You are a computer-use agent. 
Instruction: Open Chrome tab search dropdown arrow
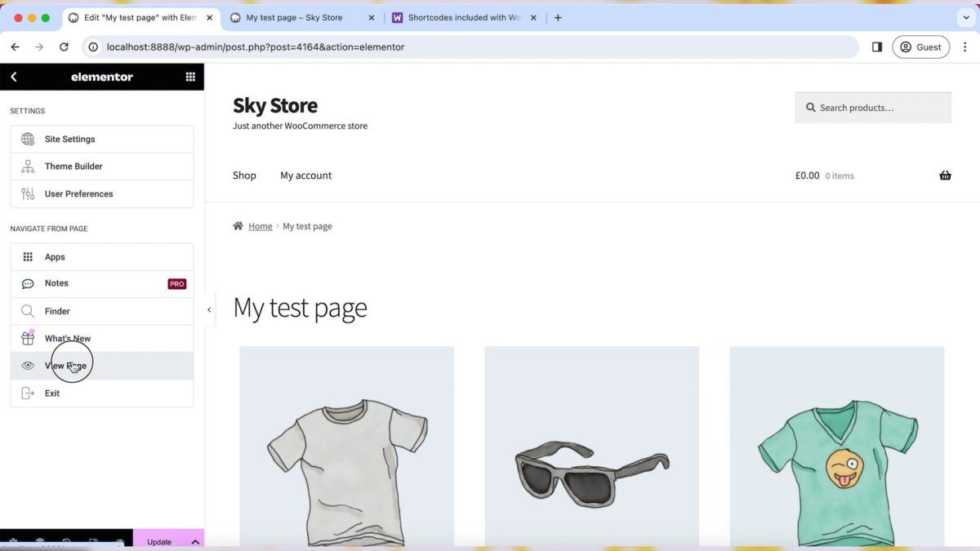click(966, 17)
